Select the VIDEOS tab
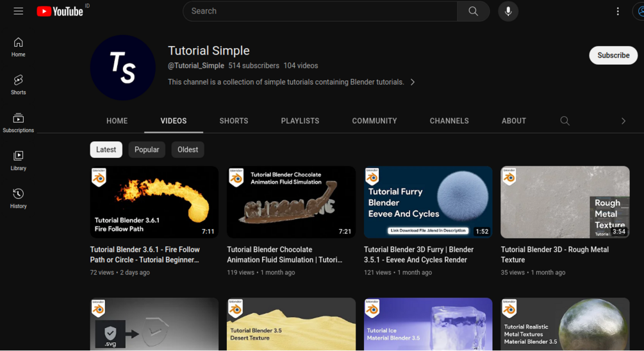The height and width of the screenshot is (351, 644). tap(173, 121)
